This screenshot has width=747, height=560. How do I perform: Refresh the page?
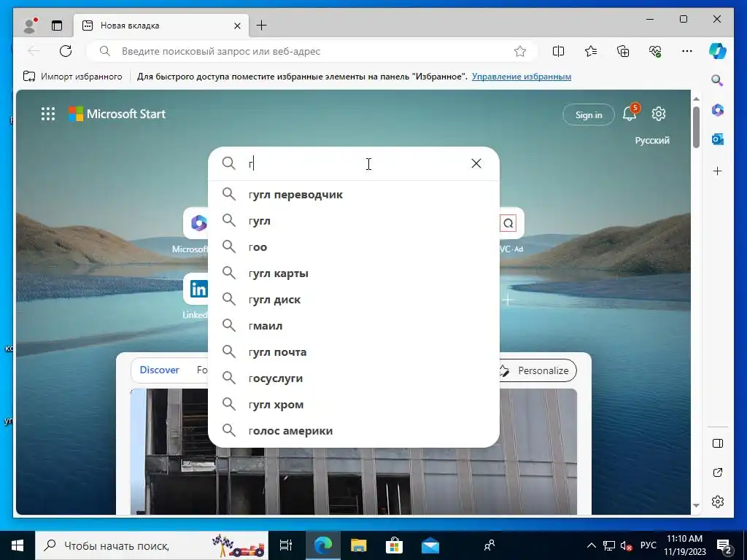(x=65, y=51)
